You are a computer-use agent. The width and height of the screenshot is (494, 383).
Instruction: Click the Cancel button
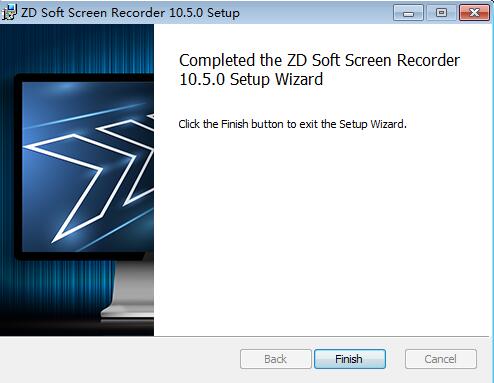[x=441, y=359]
